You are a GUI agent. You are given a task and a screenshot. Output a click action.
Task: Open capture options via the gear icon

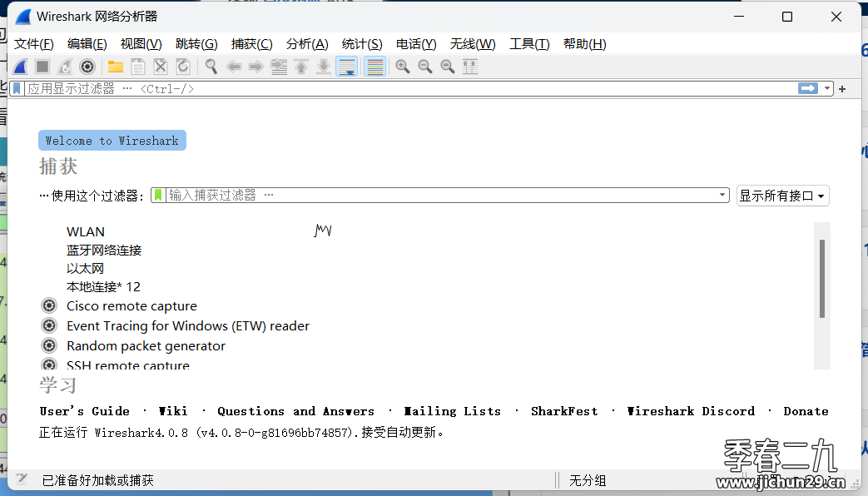(87, 66)
